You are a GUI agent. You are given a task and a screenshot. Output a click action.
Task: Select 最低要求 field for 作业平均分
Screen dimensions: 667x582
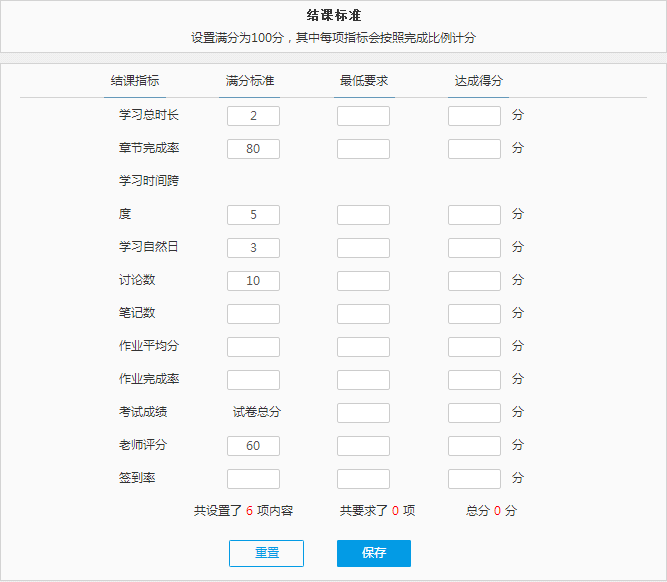click(363, 347)
